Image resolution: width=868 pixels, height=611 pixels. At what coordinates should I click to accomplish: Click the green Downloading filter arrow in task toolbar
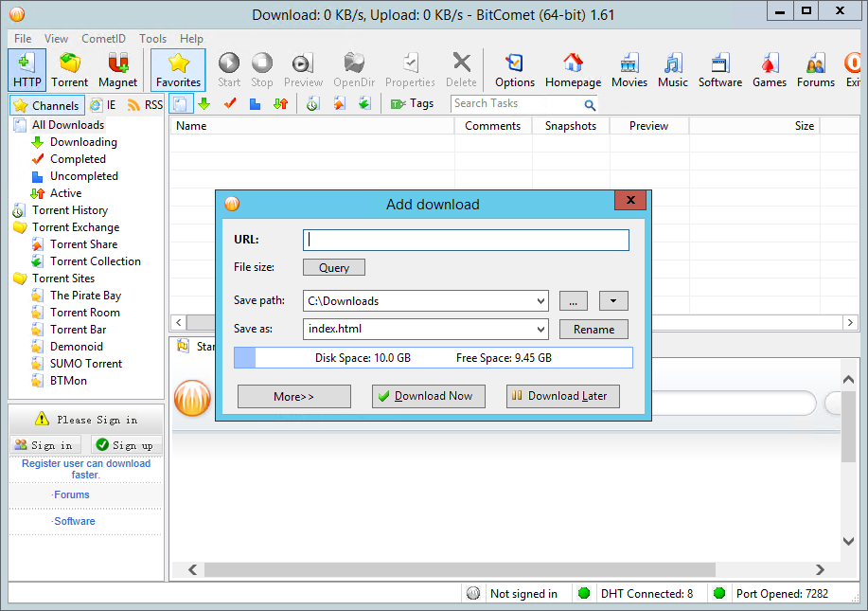pyautogui.click(x=204, y=104)
